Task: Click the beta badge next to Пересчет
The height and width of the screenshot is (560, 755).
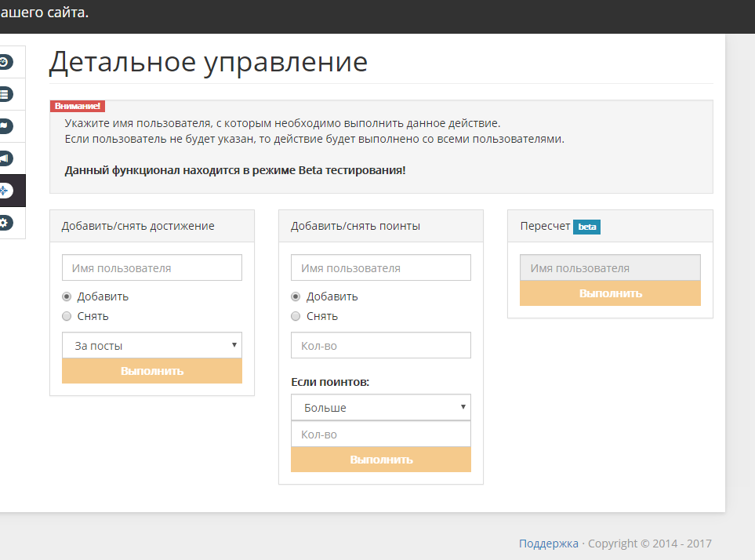Action: coord(586,227)
